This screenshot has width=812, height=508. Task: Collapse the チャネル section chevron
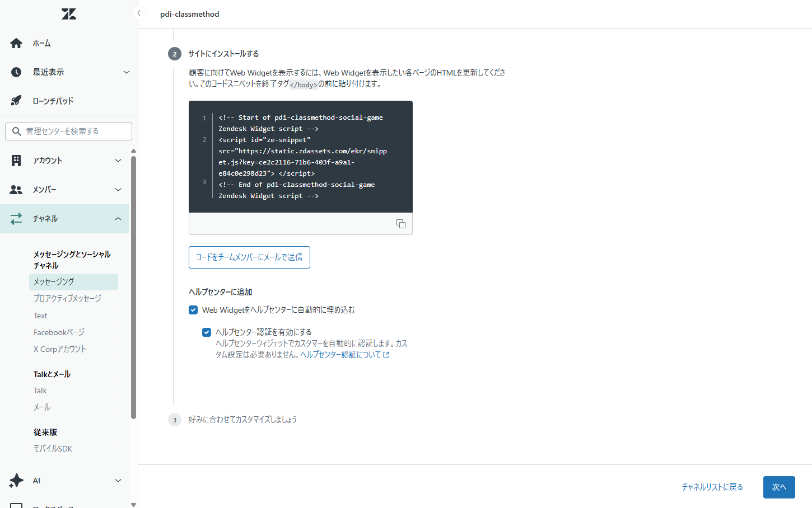click(x=118, y=219)
